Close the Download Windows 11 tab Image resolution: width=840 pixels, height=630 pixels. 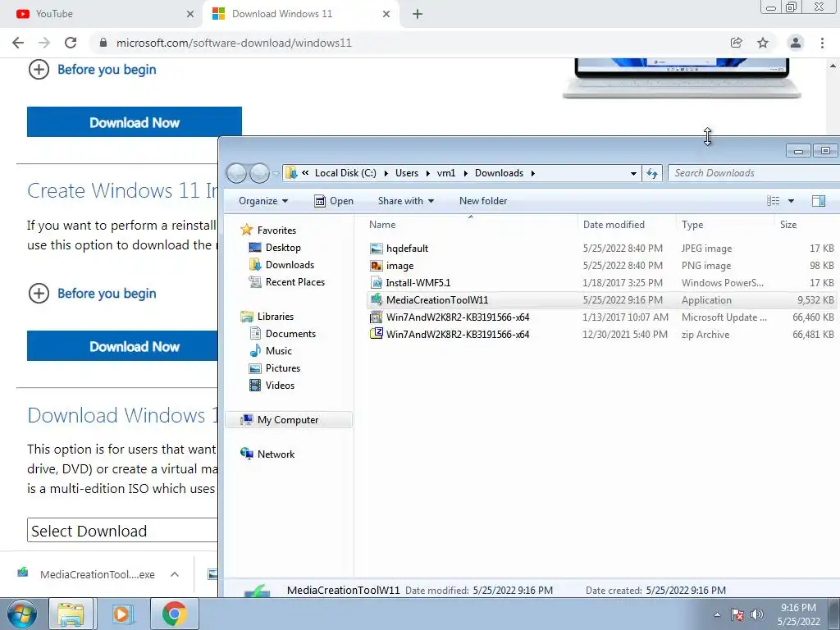coord(386,14)
